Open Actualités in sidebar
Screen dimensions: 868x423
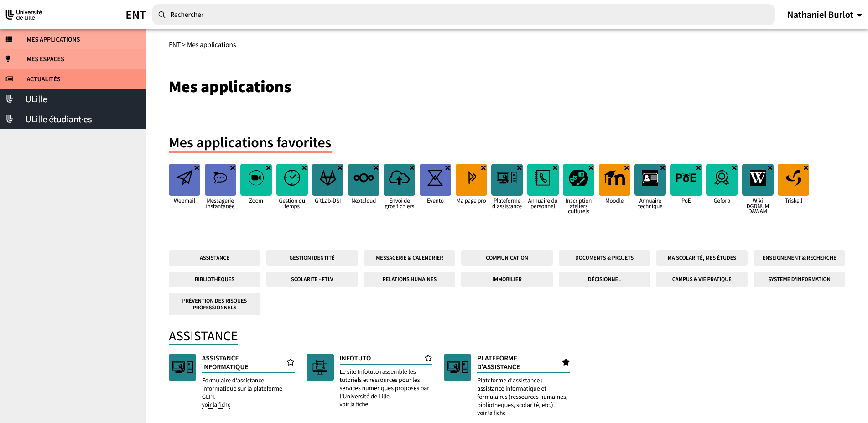[73, 79]
